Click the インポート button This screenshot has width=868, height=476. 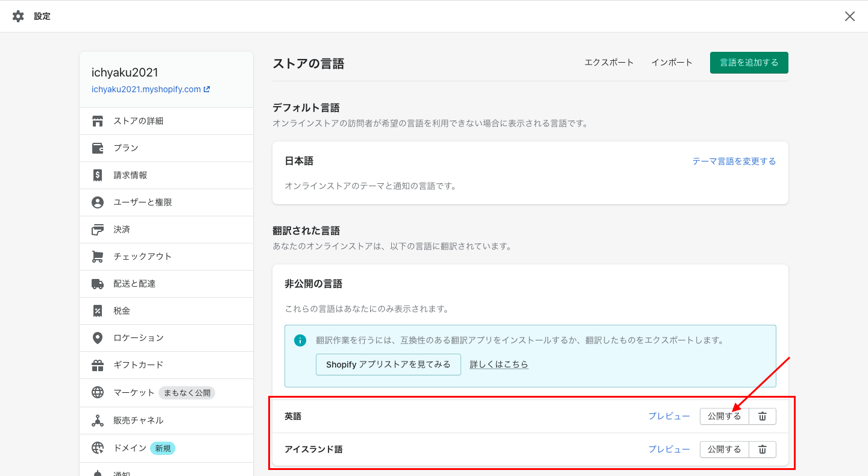pyautogui.click(x=672, y=63)
